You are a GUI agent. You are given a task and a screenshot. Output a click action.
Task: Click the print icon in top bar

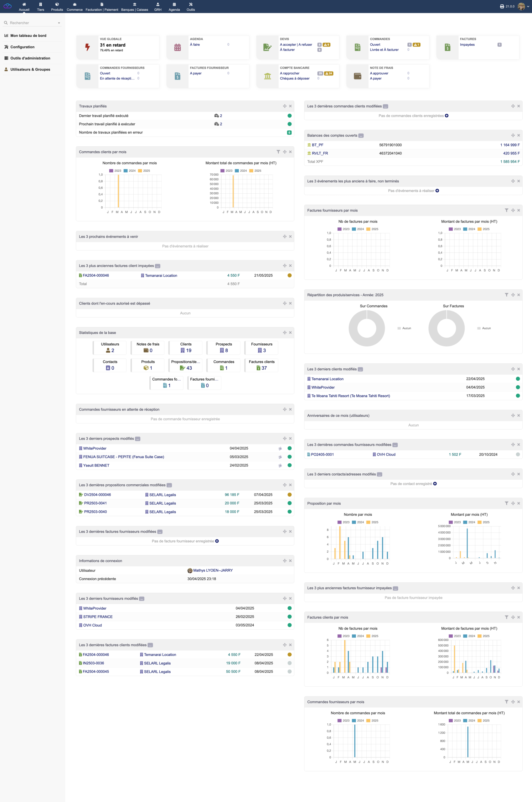pyautogui.click(x=502, y=7)
